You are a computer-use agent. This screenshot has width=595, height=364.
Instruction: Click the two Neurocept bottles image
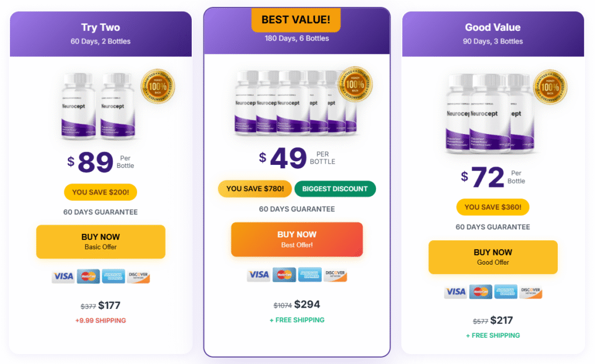pos(99,106)
